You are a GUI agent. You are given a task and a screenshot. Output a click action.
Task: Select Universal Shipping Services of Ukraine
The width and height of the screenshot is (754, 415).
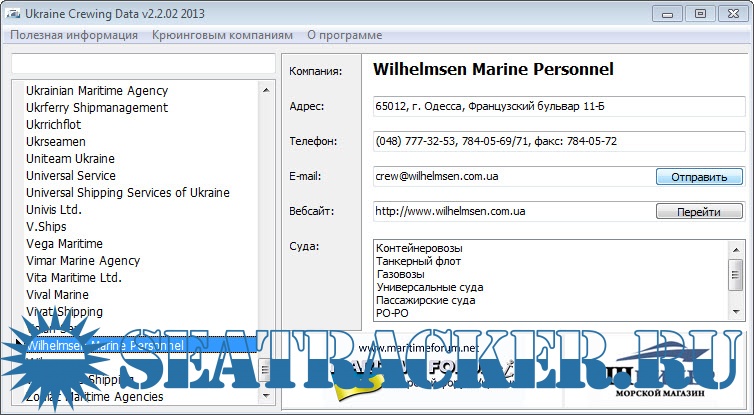[x=127, y=193]
